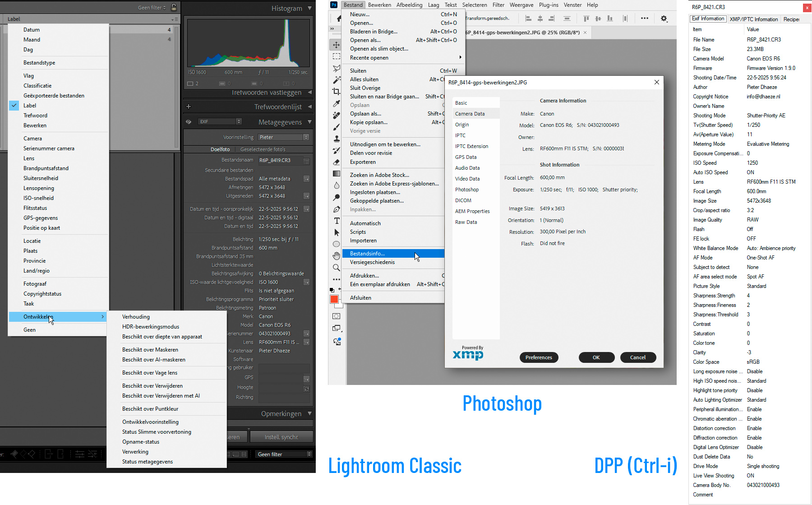
Task: Collapse the Metagegevens panel
Action: tap(310, 121)
